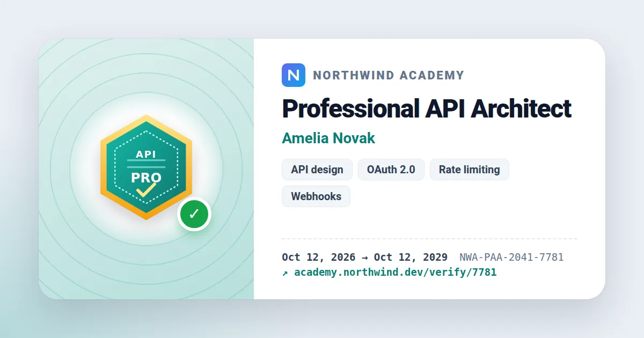Click the issue date Oct 12, 2026
Image resolution: width=644 pixels, height=338 pixels.
(x=319, y=258)
